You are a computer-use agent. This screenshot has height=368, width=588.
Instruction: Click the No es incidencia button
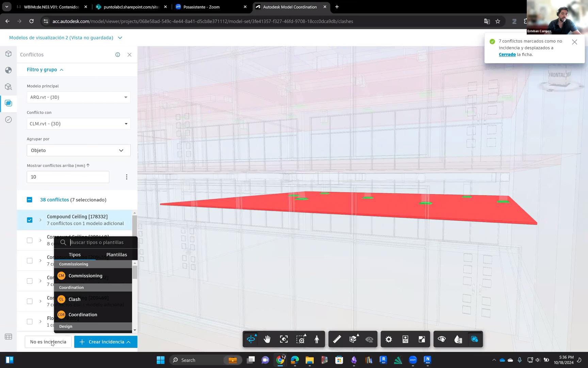[x=48, y=342]
